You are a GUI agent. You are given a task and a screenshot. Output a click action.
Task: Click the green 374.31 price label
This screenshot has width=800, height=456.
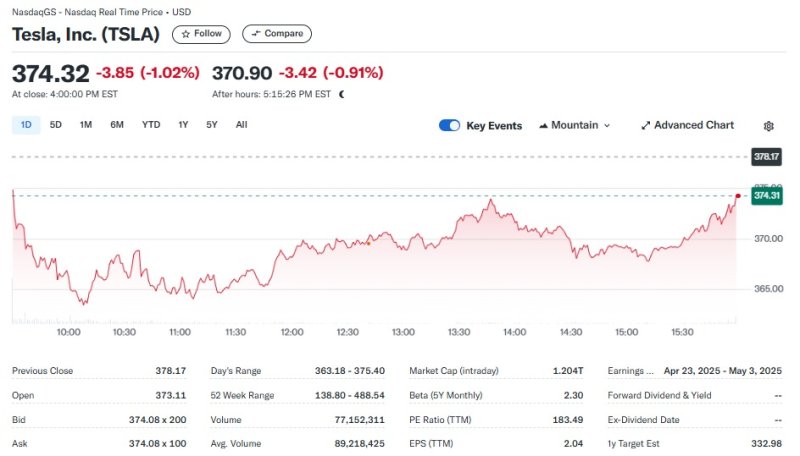766,196
